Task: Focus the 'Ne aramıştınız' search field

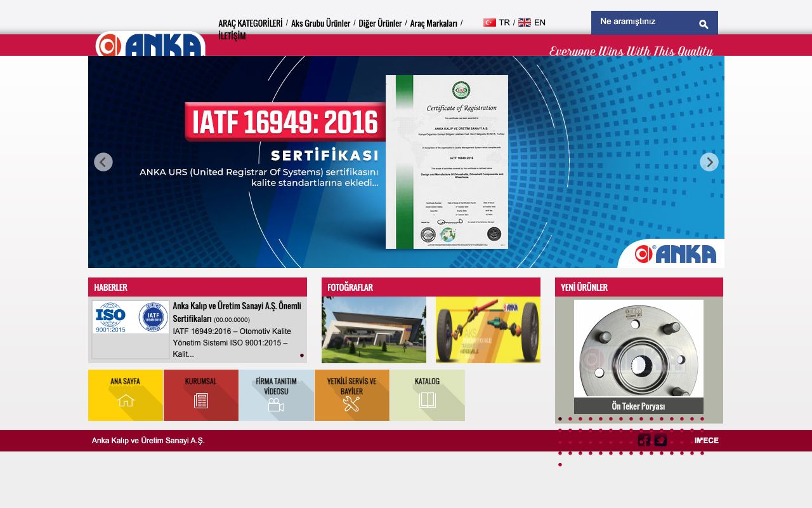Action: pos(644,22)
